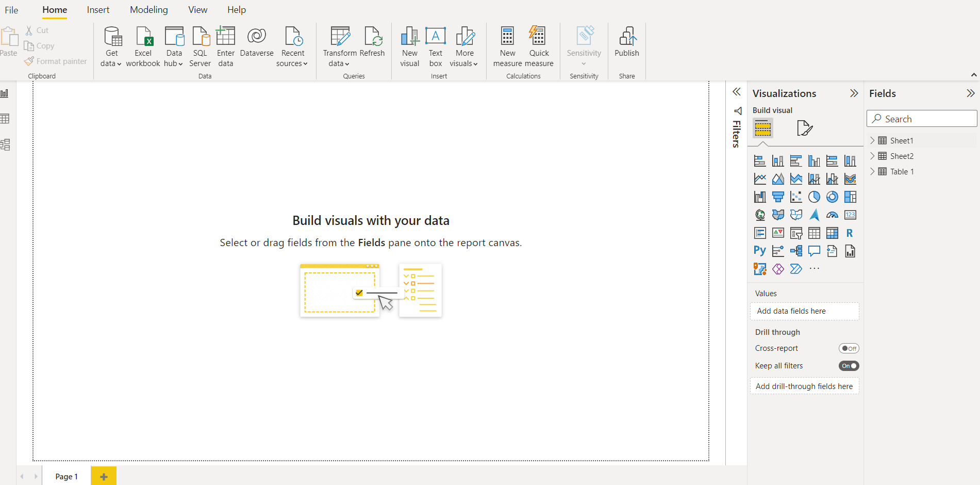980x485 pixels.
Task: Insert a Text box
Action: [436, 46]
